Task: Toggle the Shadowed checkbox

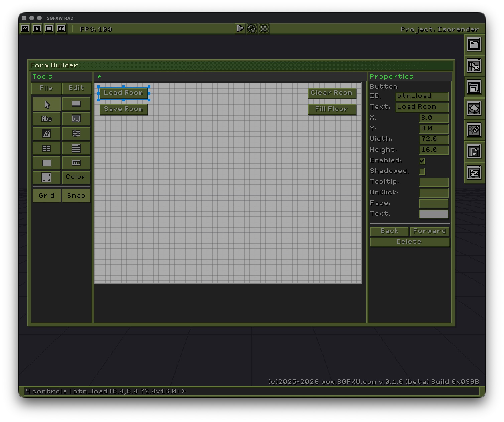Action: point(422,171)
